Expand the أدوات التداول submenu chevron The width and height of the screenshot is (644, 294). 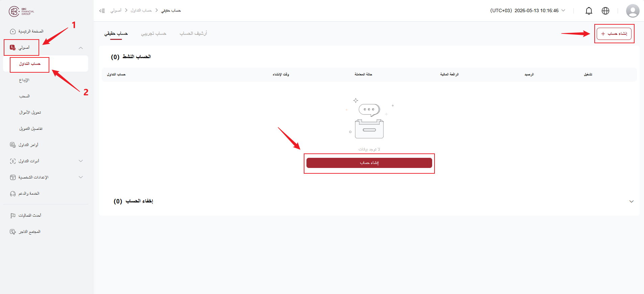pos(81,161)
